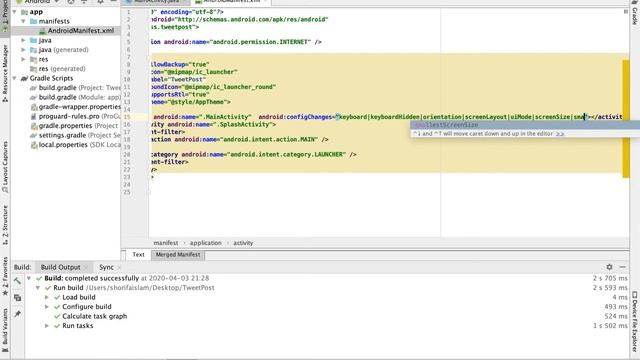Viewport: 640px width, 360px height.
Task: Click the restore layout icon in Build panel
Action: 17,298
